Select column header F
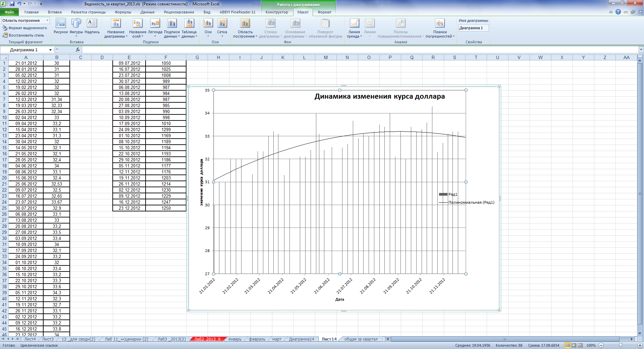This screenshot has width=644, height=349. [166, 57]
